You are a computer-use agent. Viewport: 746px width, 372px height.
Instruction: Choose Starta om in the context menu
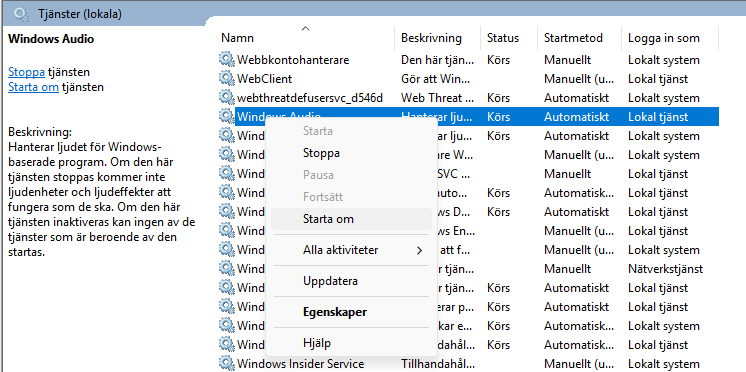351,219
